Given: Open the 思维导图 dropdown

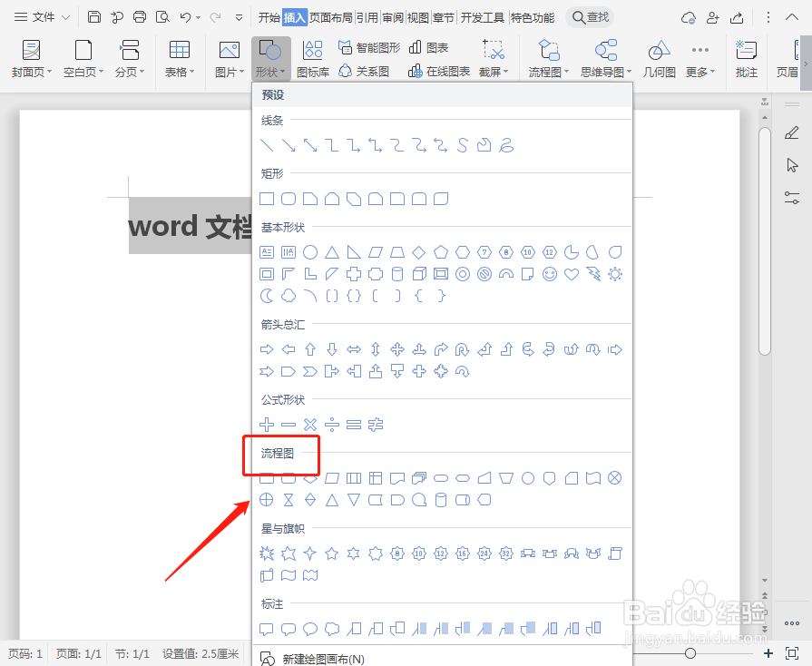Looking at the screenshot, I should click(606, 58).
